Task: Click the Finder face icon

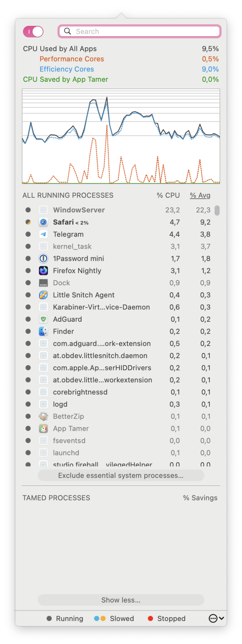Action: tap(43, 331)
